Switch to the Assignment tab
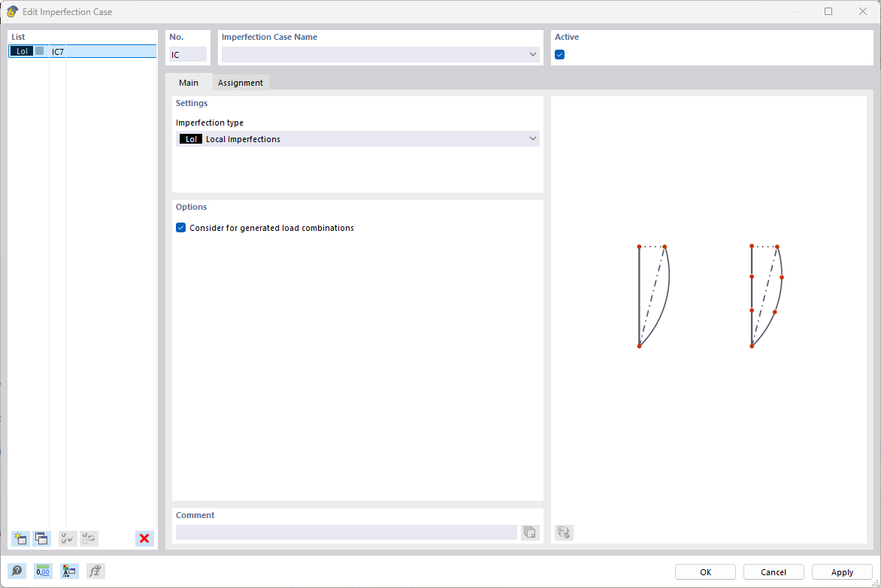The image size is (881, 588). (x=241, y=83)
